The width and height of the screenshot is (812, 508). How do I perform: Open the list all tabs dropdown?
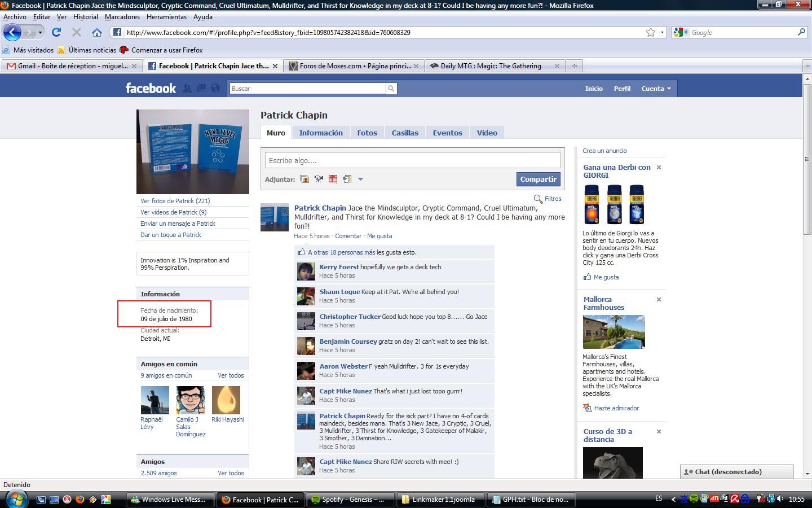point(807,66)
